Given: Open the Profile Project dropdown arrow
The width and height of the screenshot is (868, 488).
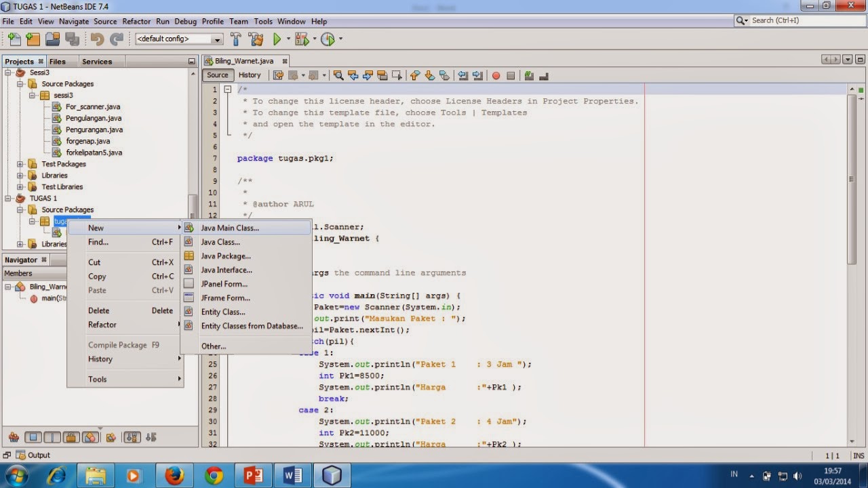Looking at the screenshot, I should pyautogui.click(x=340, y=39).
